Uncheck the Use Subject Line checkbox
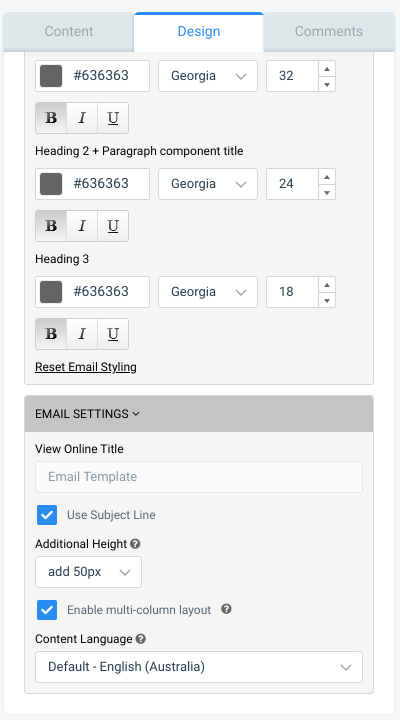This screenshot has height=720, width=400. click(47, 515)
